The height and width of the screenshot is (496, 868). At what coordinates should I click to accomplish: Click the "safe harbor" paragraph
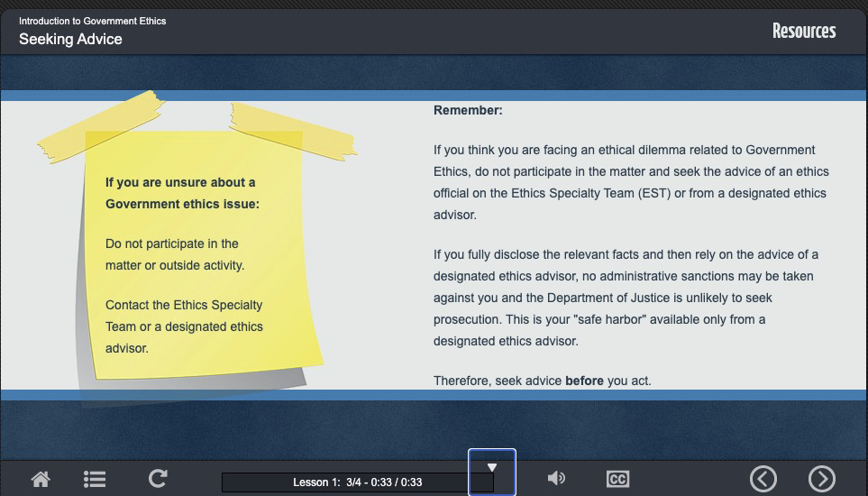coord(626,298)
